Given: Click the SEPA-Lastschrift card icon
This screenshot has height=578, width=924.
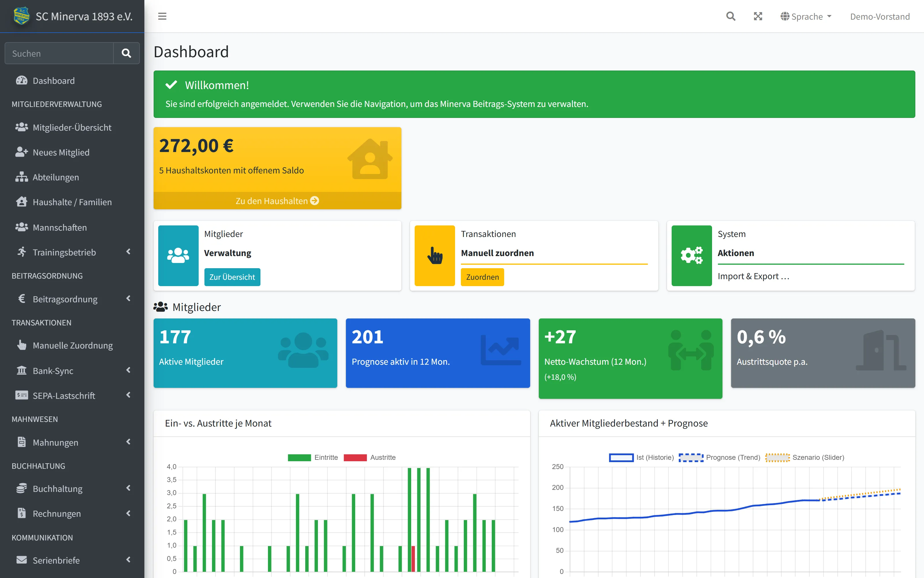Looking at the screenshot, I should click(22, 395).
